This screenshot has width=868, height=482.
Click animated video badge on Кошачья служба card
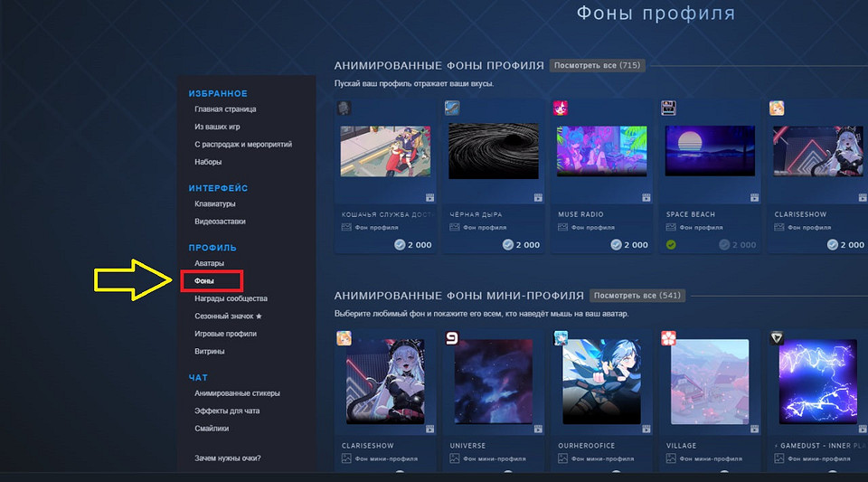[429, 197]
